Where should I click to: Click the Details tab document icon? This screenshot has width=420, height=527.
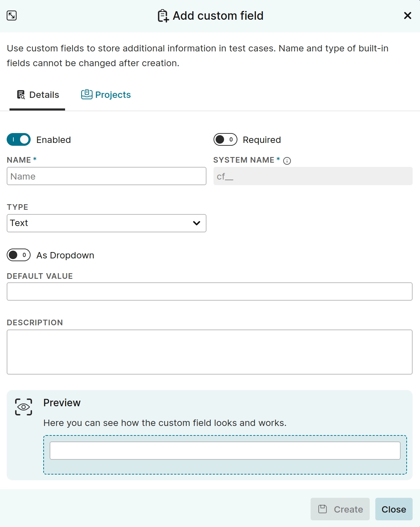21,95
